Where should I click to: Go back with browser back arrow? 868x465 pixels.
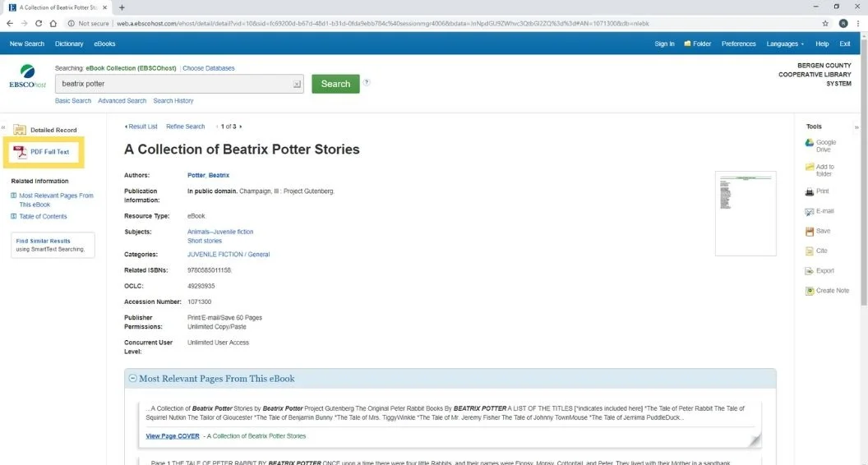click(9, 23)
